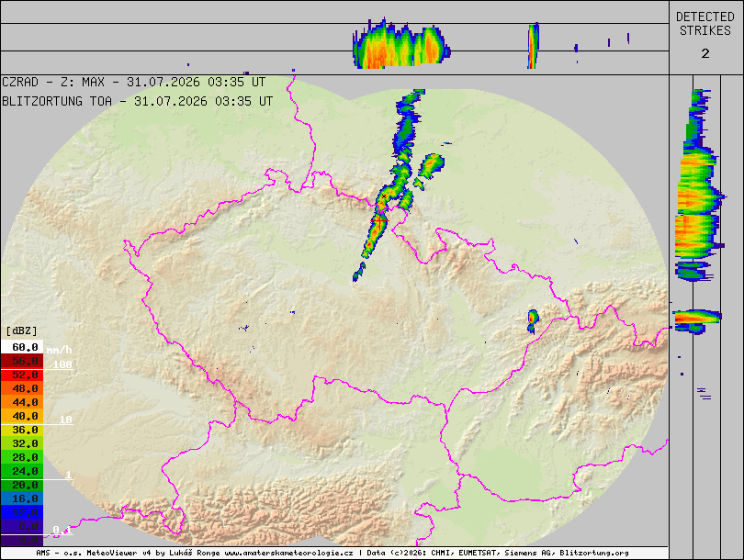This screenshot has width=744, height=560.
Task: Select the 20.0 dBZ dark green swatch
Action: point(22,485)
